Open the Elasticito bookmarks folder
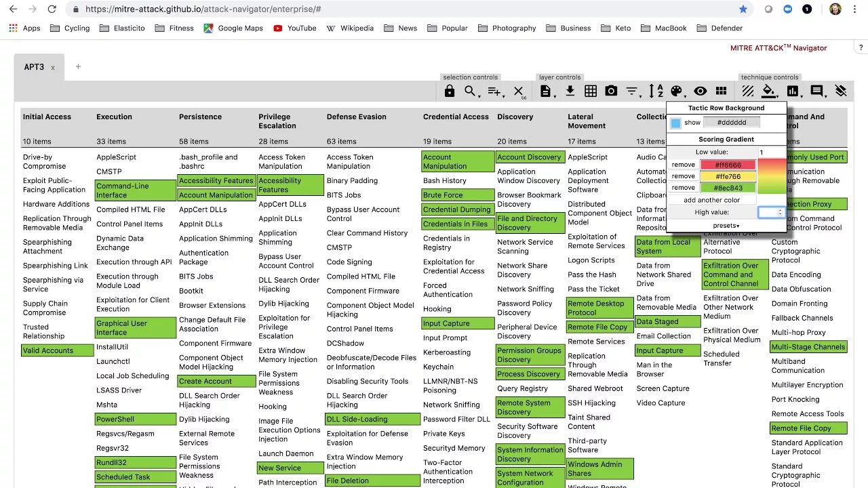The image size is (868, 488). tap(123, 28)
